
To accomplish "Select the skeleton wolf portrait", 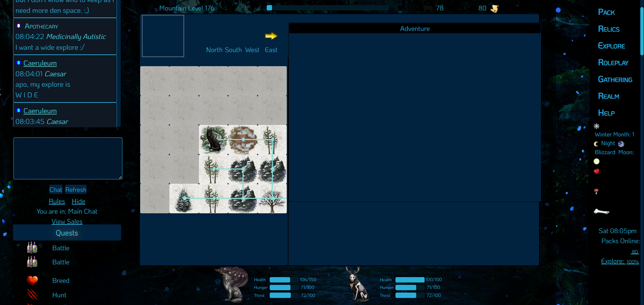I will 357,285.
